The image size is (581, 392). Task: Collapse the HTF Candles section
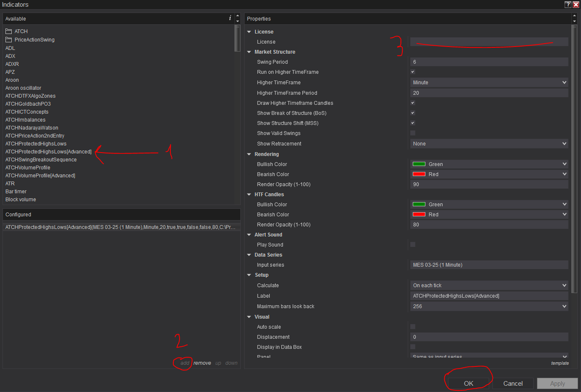point(249,195)
